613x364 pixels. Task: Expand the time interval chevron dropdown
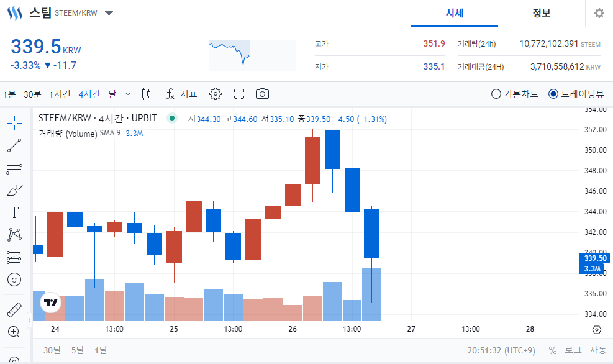[x=128, y=94]
